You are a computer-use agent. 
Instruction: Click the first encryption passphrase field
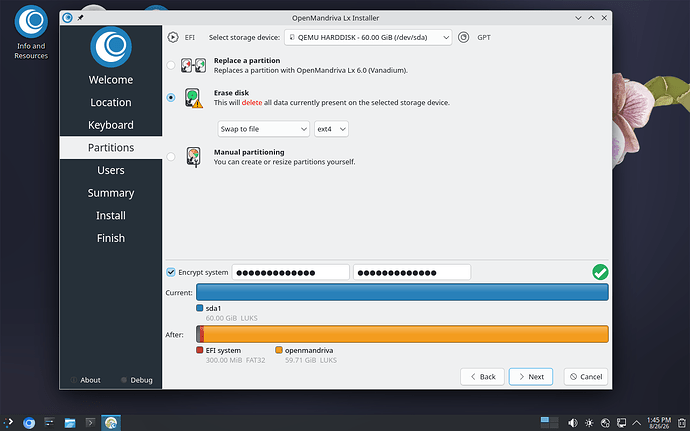coord(291,273)
